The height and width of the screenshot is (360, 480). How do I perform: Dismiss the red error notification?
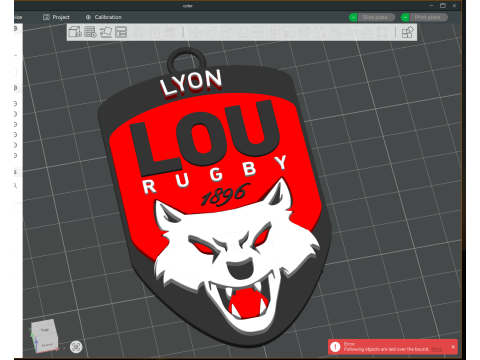click(453, 347)
